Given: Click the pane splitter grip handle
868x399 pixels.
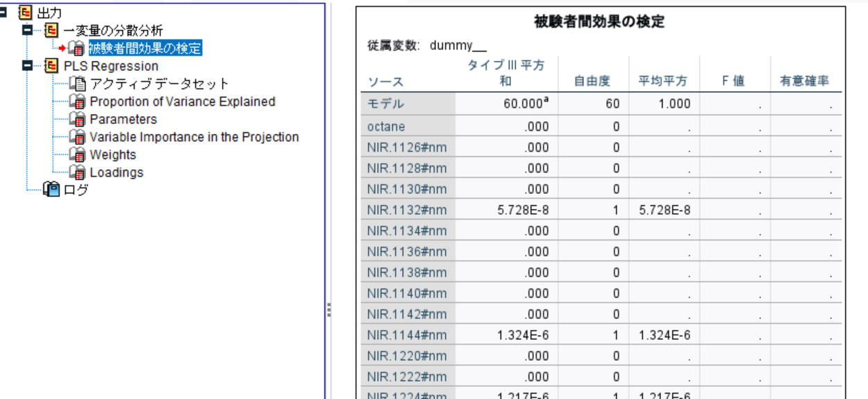Looking at the screenshot, I should [x=328, y=309].
